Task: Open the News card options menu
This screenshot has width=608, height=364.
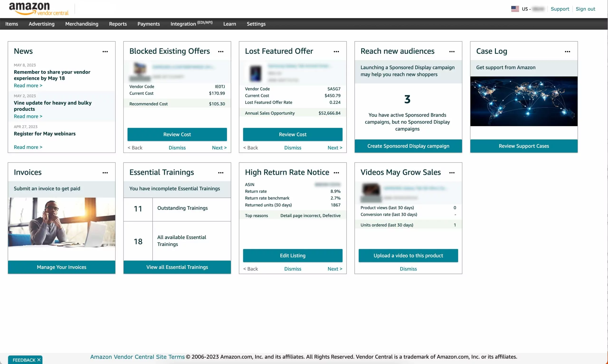Action: pyautogui.click(x=105, y=51)
